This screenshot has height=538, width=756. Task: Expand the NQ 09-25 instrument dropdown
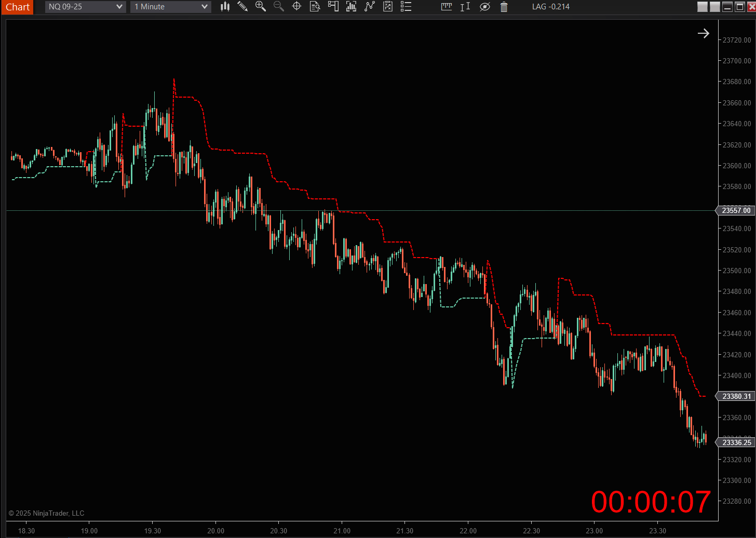pyautogui.click(x=119, y=7)
